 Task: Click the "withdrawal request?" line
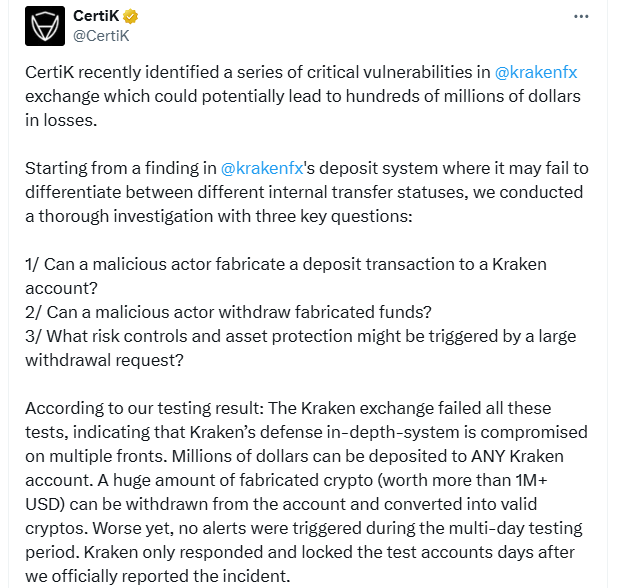click(104, 361)
